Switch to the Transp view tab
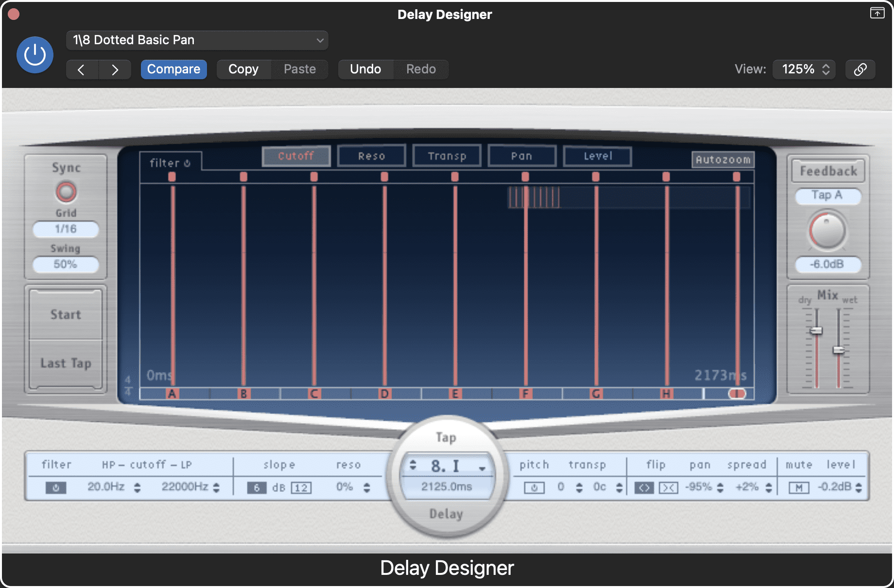Image resolution: width=894 pixels, height=588 pixels. (x=447, y=156)
